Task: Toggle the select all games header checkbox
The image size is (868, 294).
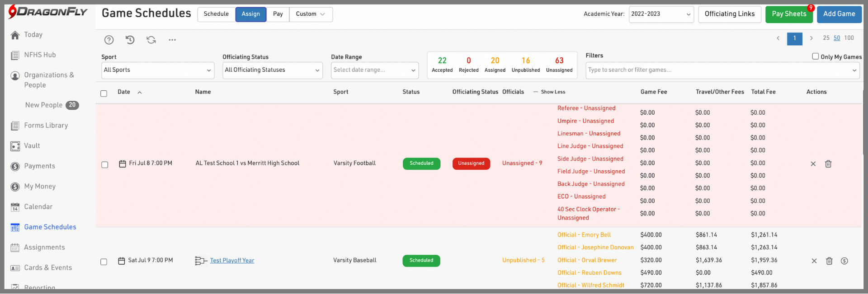Action: pyautogui.click(x=104, y=93)
